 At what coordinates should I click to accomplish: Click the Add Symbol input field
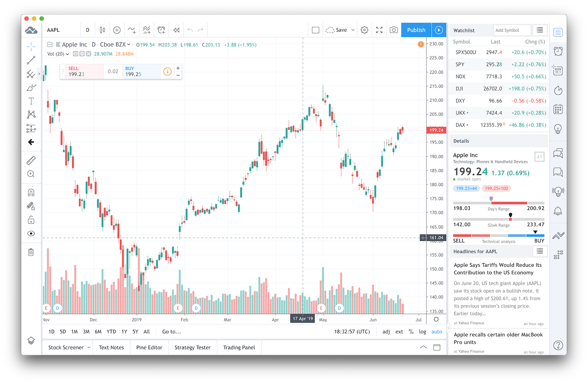point(512,30)
